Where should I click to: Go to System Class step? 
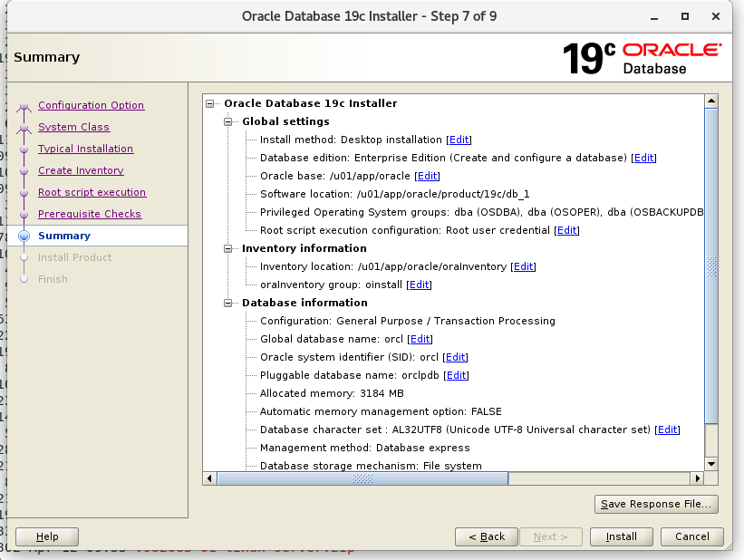74,127
